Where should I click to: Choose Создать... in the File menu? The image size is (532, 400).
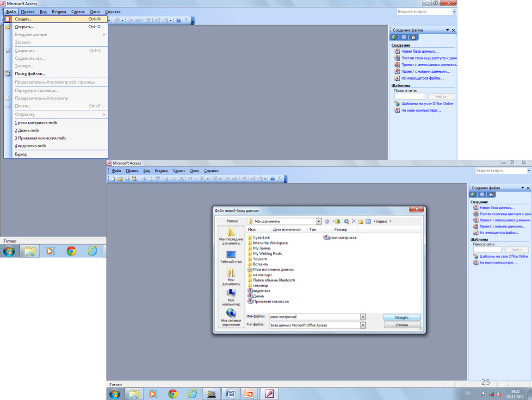pyautogui.click(x=56, y=19)
